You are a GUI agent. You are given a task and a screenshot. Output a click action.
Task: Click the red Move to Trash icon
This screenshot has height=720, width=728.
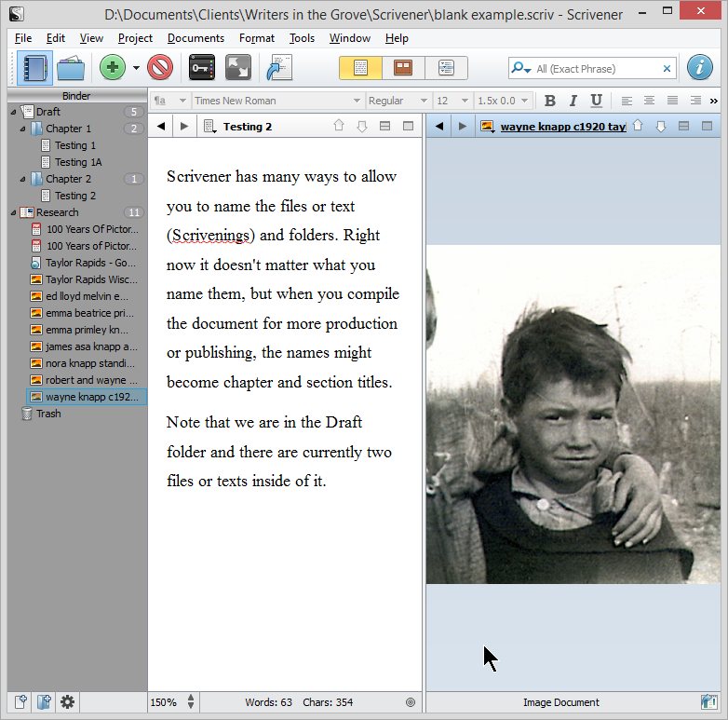pos(160,68)
